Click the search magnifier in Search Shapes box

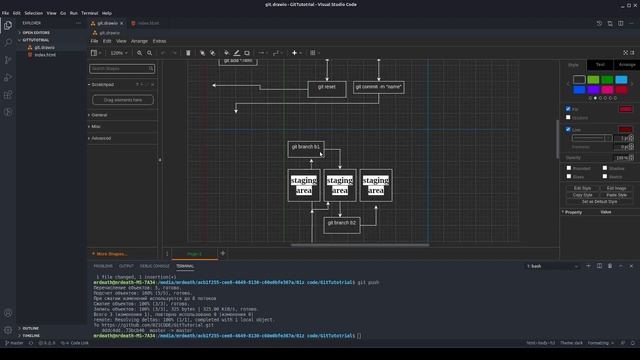point(151,69)
